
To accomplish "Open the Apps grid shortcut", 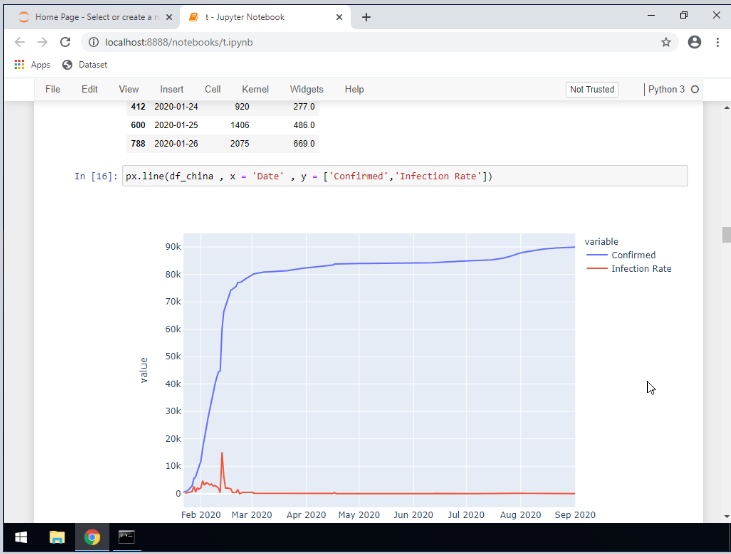I will (32, 65).
